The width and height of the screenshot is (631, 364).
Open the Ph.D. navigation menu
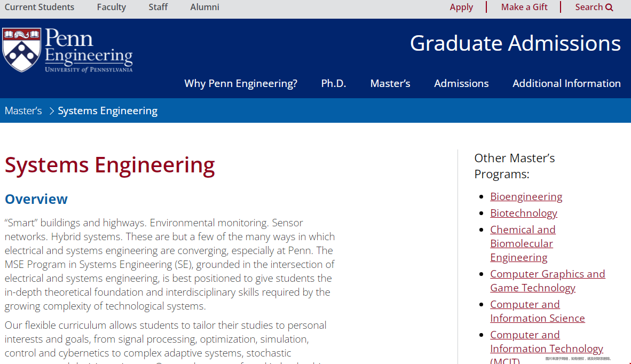(334, 83)
